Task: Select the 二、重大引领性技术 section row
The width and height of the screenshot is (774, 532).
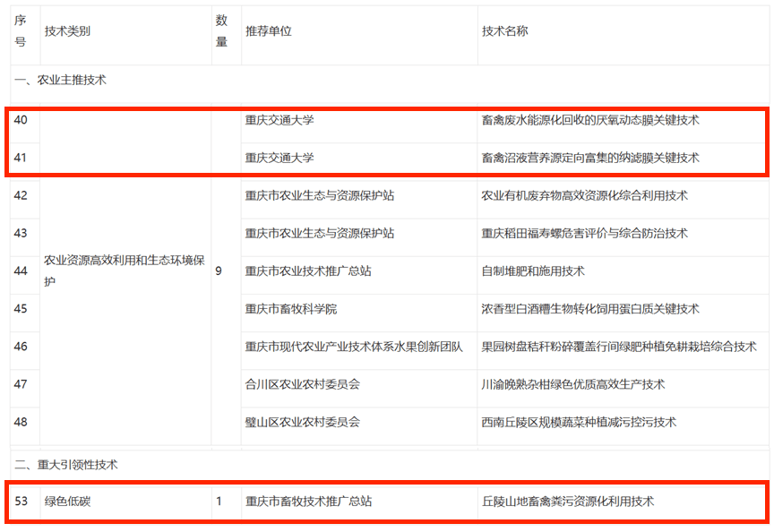Action: (x=67, y=465)
